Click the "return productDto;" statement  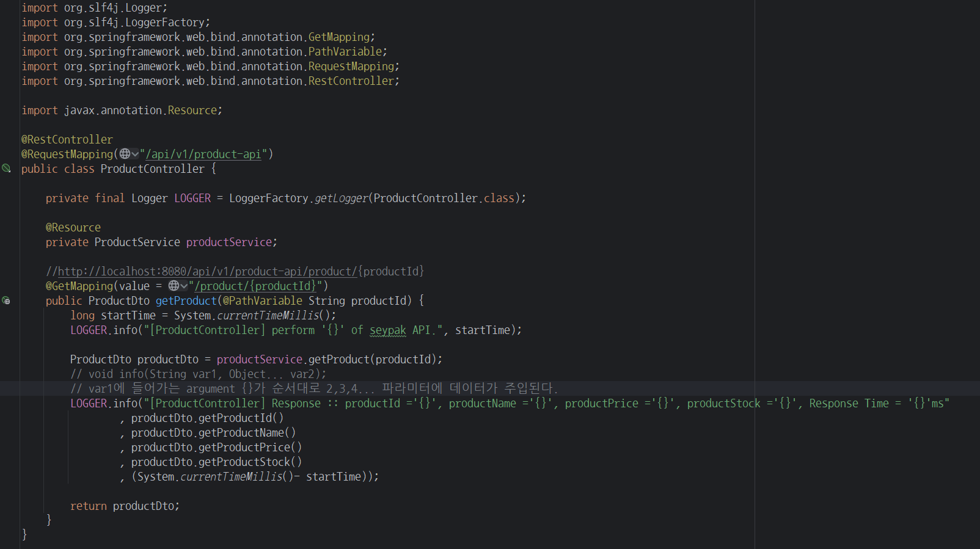coord(125,506)
